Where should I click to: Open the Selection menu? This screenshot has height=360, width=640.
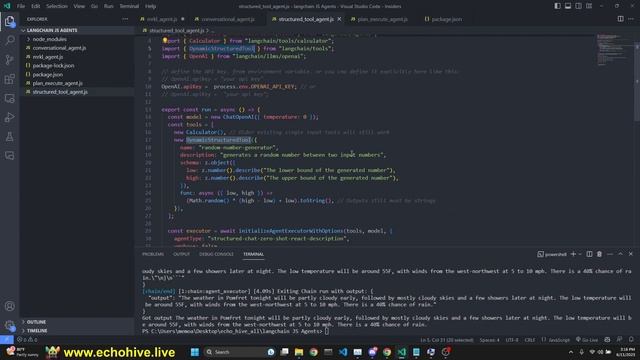[x=57, y=6]
